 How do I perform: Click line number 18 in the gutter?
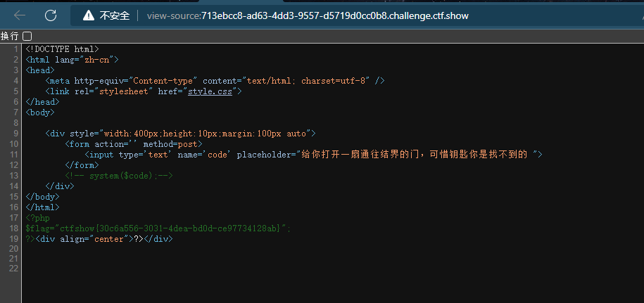point(14,228)
